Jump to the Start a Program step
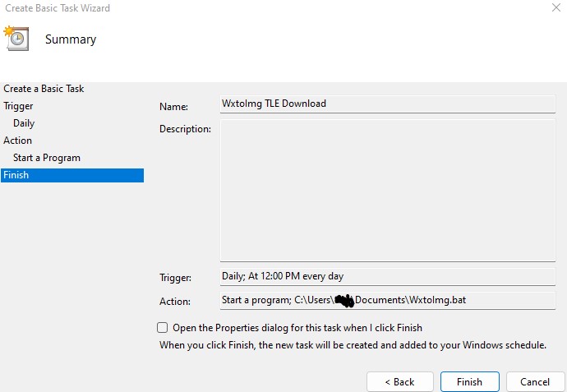 pyautogui.click(x=46, y=158)
